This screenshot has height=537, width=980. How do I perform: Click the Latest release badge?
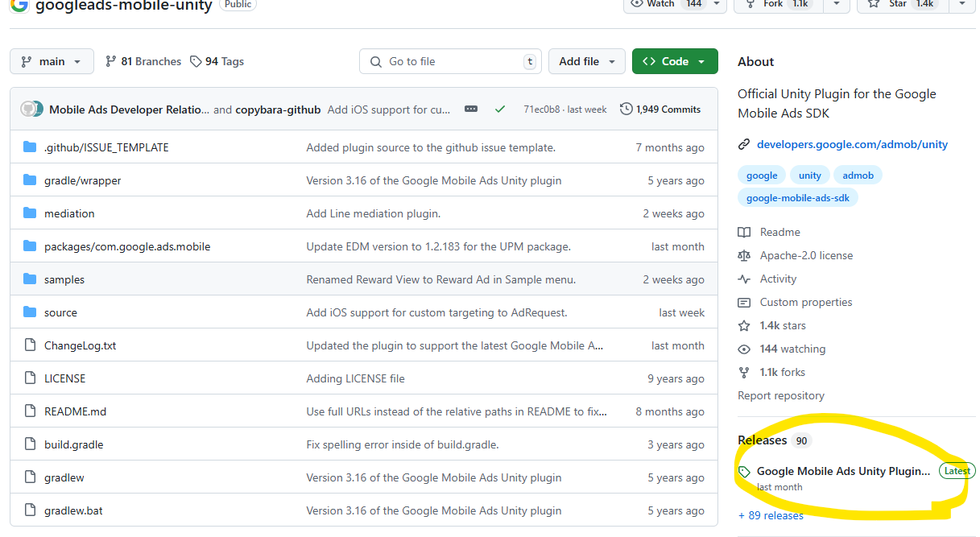tap(957, 471)
